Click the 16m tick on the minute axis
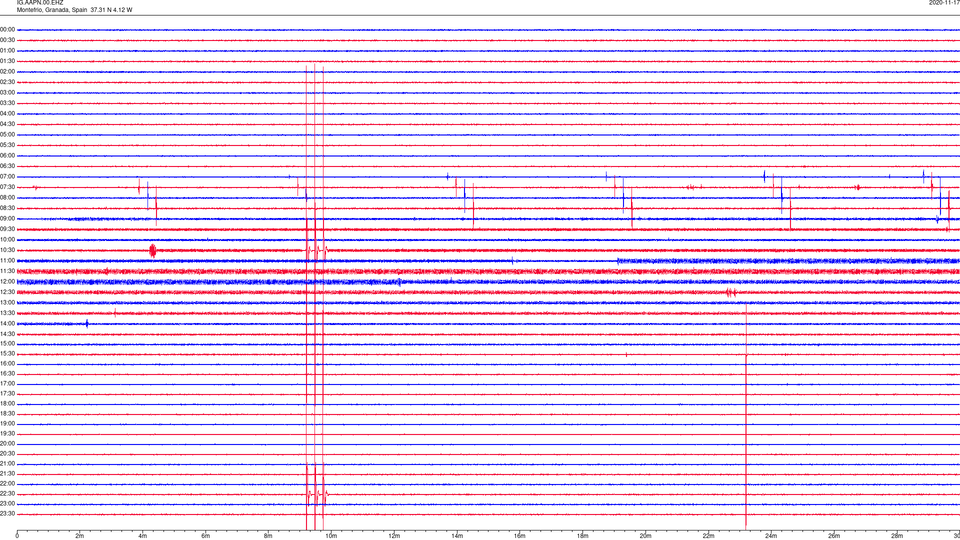Screen dimensions: 960x540 (520, 536)
